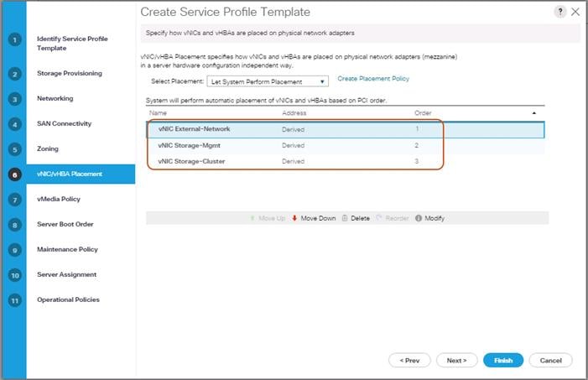Click the help question mark icon
This screenshot has height=380, width=588.
[x=559, y=12]
